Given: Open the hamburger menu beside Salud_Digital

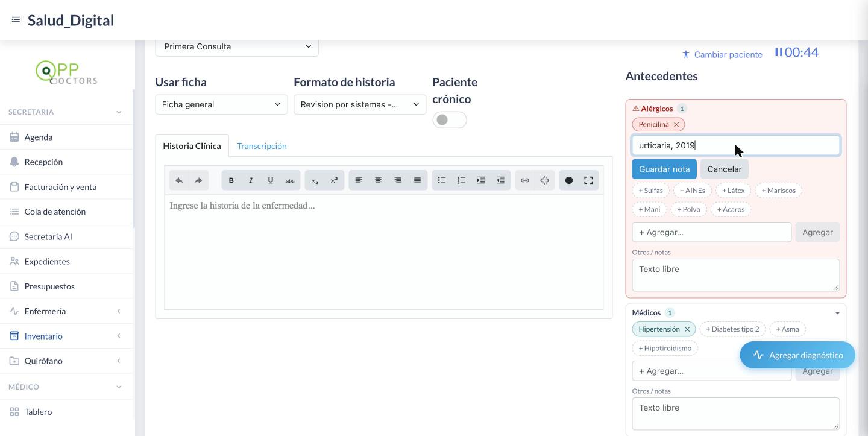Looking at the screenshot, I should coord(16,20).
